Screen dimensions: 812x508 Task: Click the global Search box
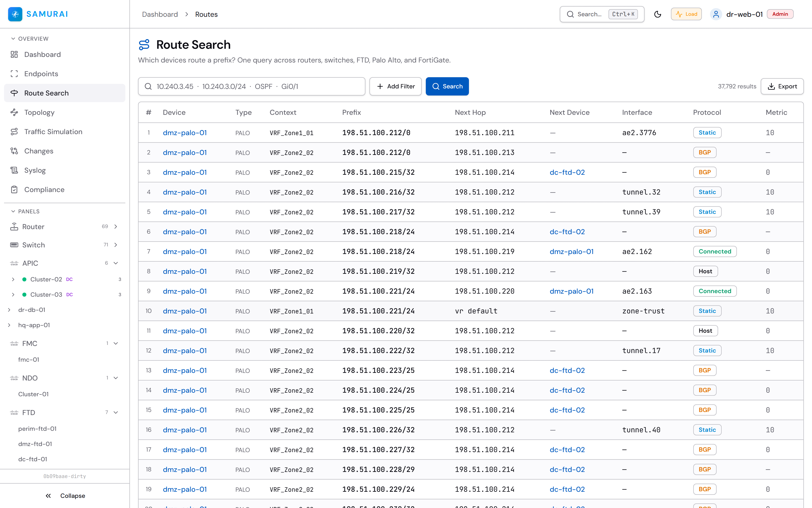click(x=602, y=14)
